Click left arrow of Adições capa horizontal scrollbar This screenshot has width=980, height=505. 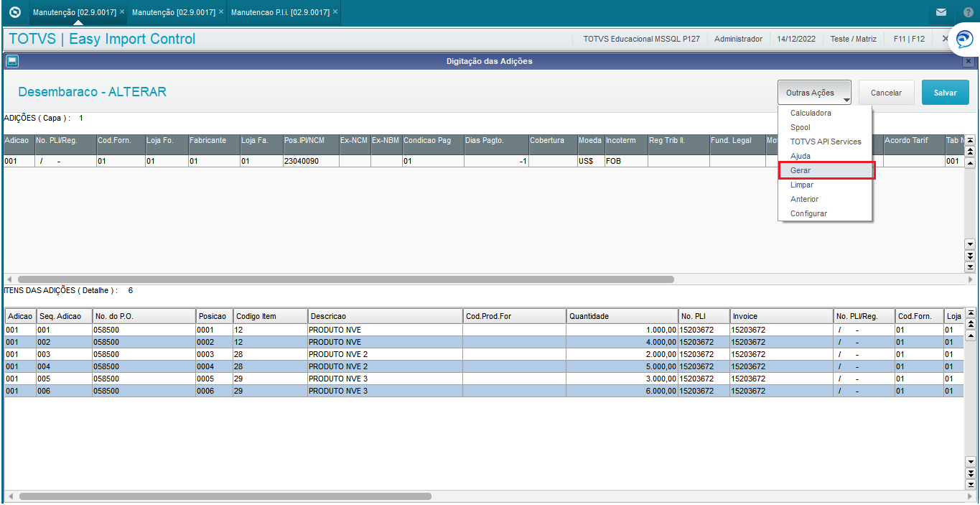coord(9,279)
